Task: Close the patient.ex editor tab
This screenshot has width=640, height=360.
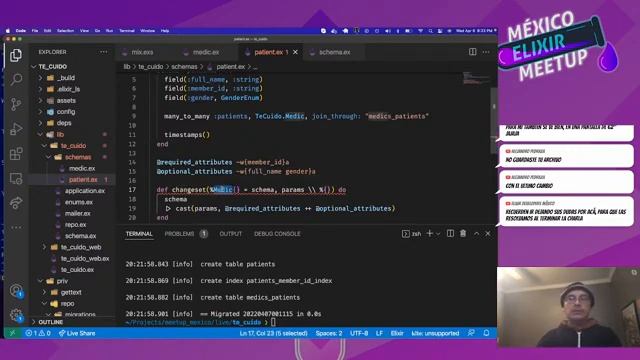Action: tap(295, 52)
